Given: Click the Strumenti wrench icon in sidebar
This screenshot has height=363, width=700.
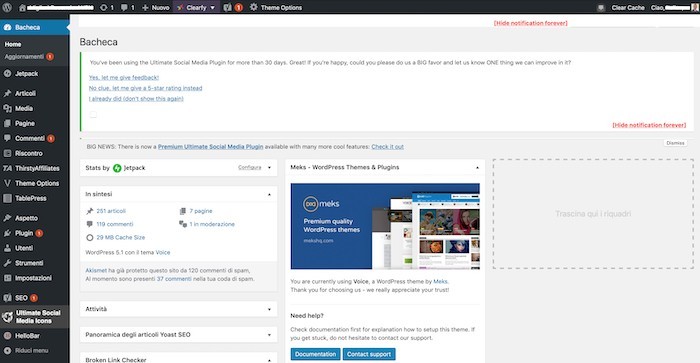Looking at the screenshot, I should (8, 263).
